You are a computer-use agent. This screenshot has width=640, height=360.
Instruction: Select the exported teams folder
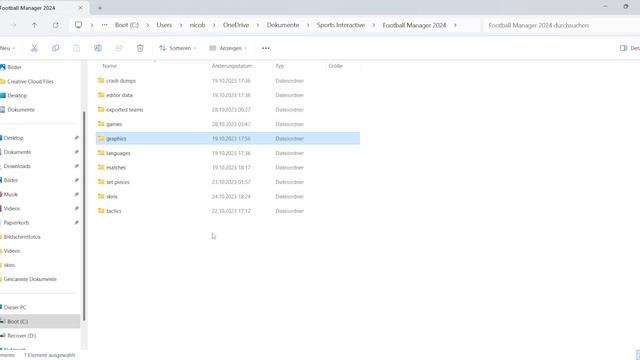pyautogui.click(x=228, y=110)
